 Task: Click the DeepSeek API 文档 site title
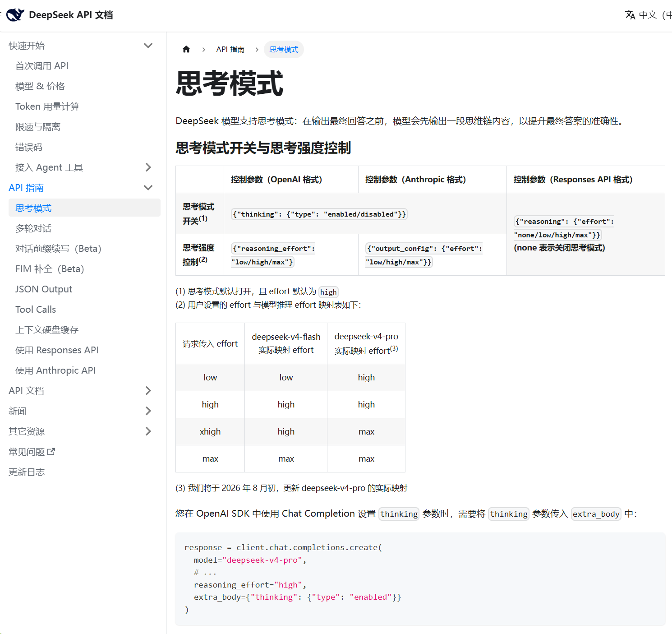tap(71, 15)
